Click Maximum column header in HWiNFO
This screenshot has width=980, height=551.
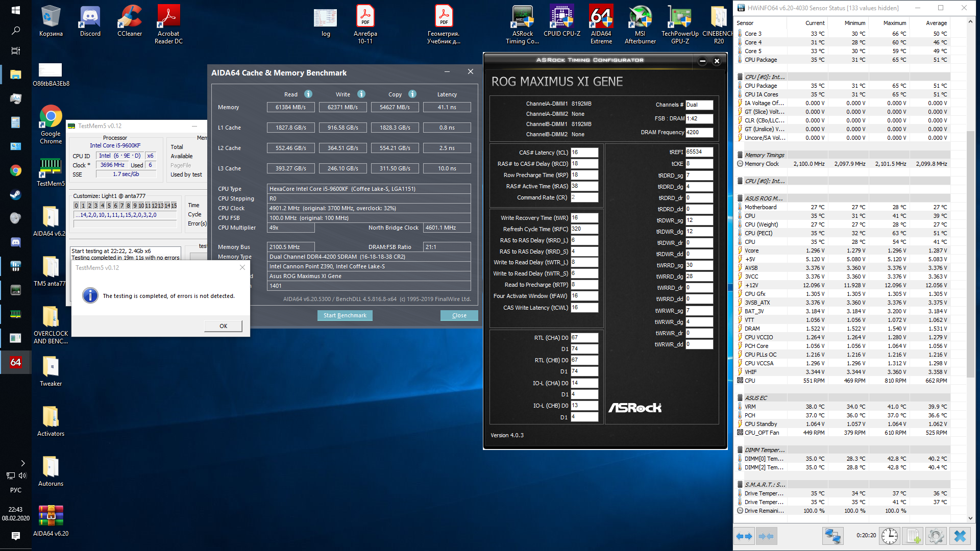click(894, 23)
